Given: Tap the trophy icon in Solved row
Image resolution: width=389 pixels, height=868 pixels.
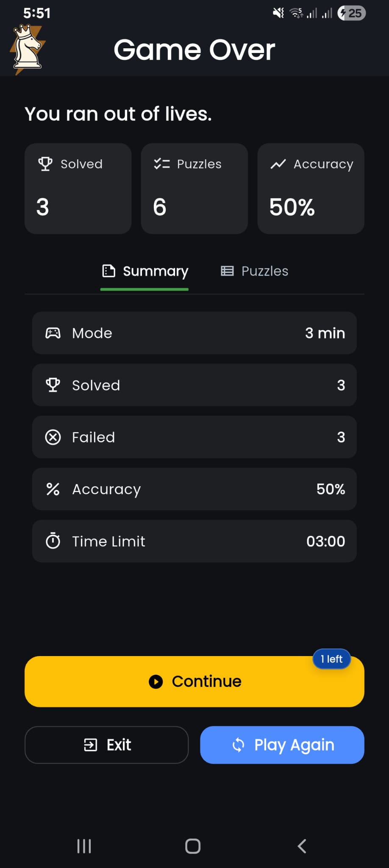Looking at the screenshot, I should pos(53,385).
